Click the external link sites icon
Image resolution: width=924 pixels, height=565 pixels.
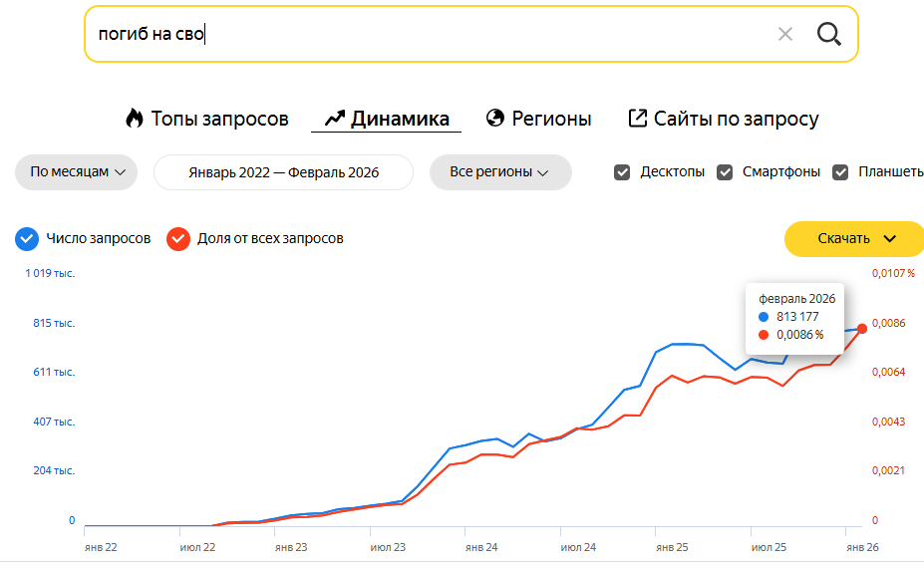point(638,119)
